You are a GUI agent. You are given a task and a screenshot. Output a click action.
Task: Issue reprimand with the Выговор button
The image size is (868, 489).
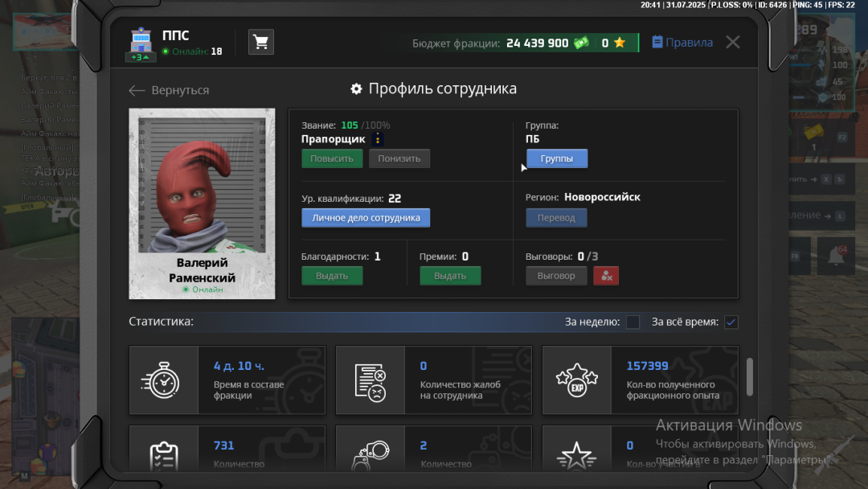556,276
